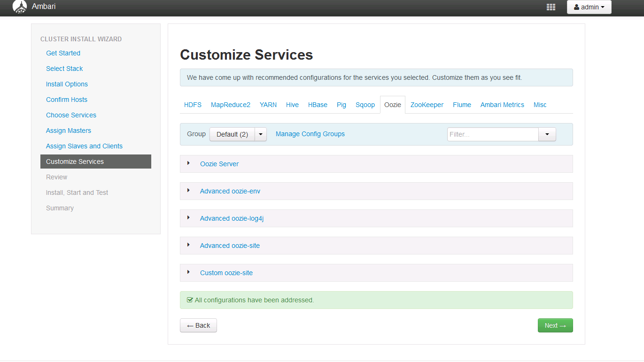Go to Confirm Hosts step

(x=67, y=100)
